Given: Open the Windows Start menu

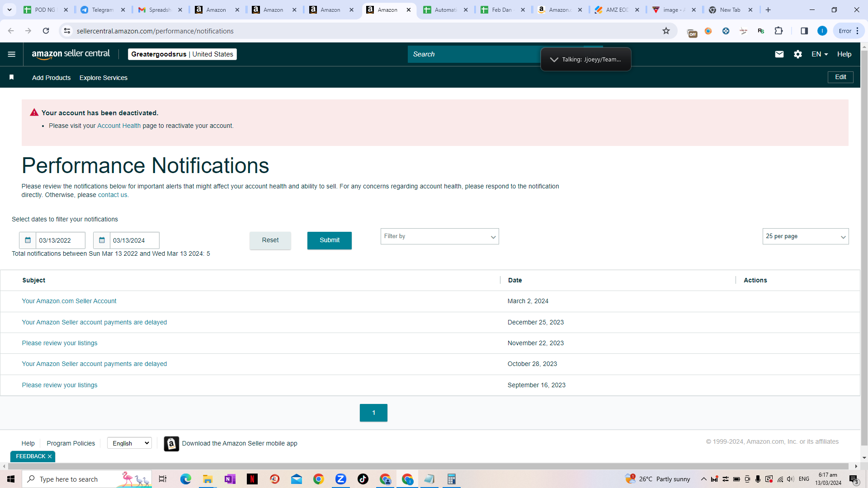Looking at the screenshot, I should click(x=11, y=479).
